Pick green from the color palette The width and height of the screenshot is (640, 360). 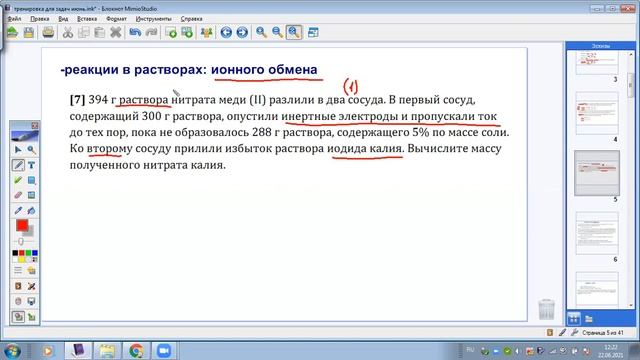[28, 253]
